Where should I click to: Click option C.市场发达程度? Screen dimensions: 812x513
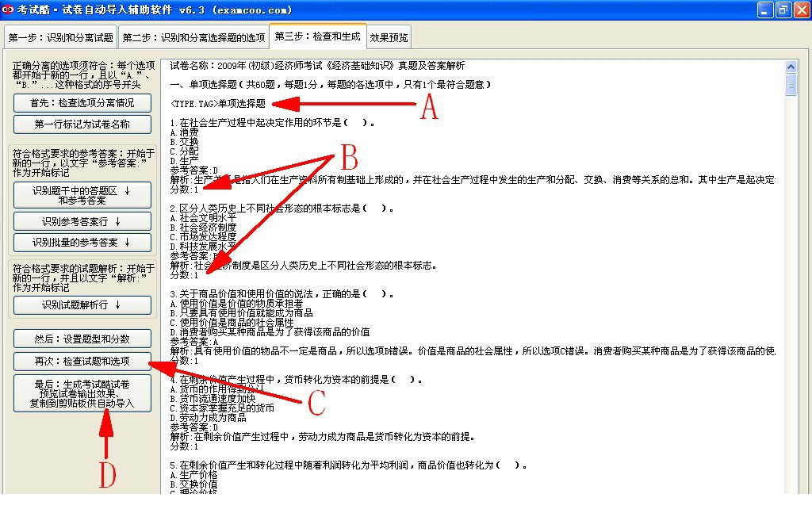pos(204,236)
